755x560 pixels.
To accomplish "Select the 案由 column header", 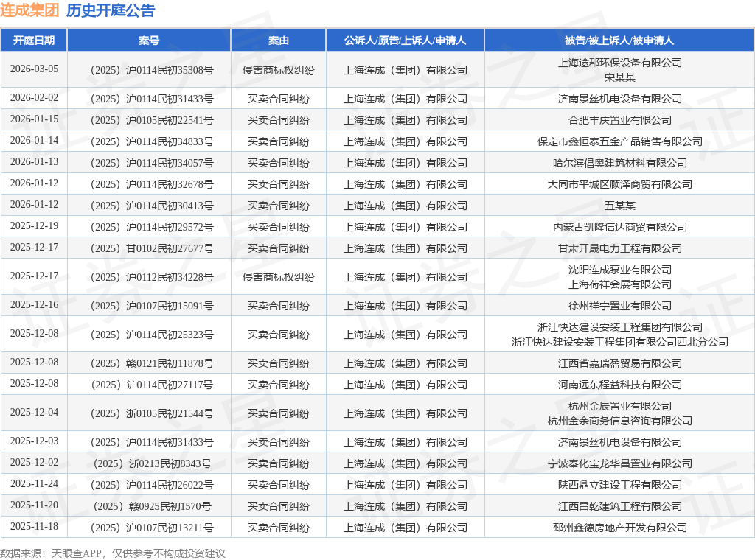I will click(x=278, y=41).
